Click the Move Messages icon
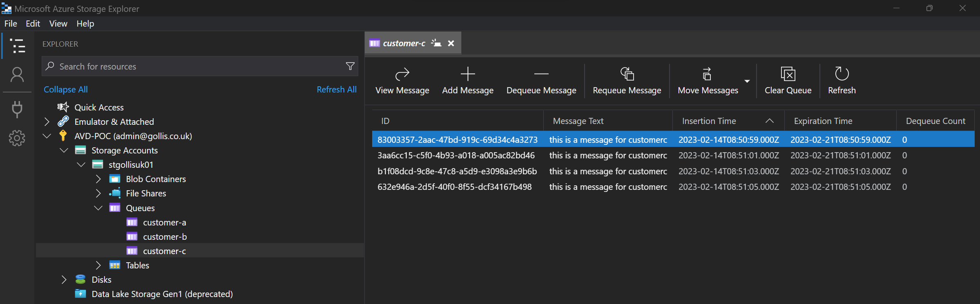 click(707, 74)
